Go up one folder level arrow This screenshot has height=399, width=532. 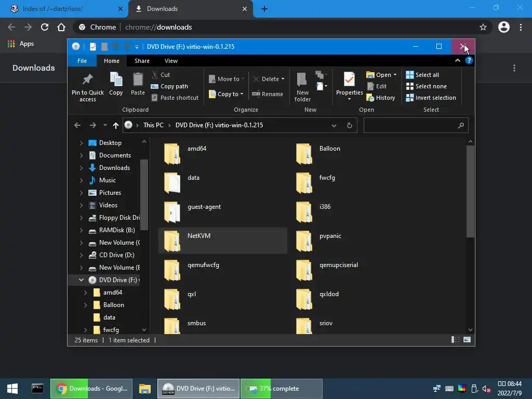click(x=116, y=125)
